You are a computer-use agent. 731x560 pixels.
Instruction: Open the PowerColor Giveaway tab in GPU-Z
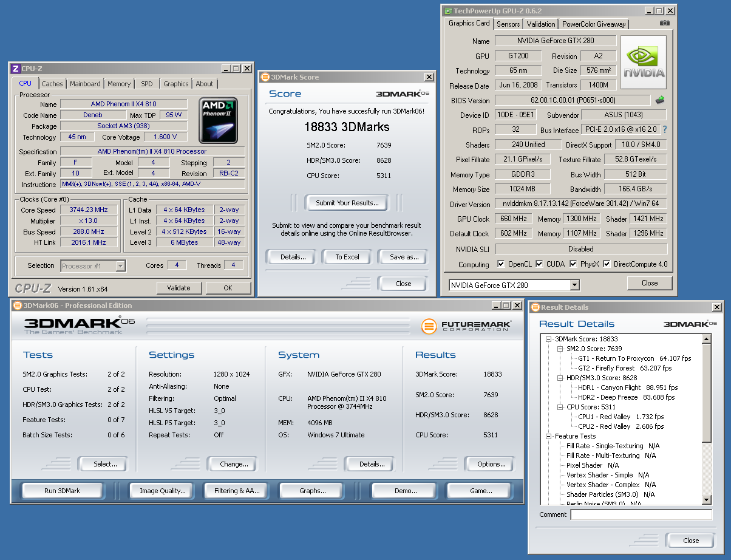tap(594, 24)
